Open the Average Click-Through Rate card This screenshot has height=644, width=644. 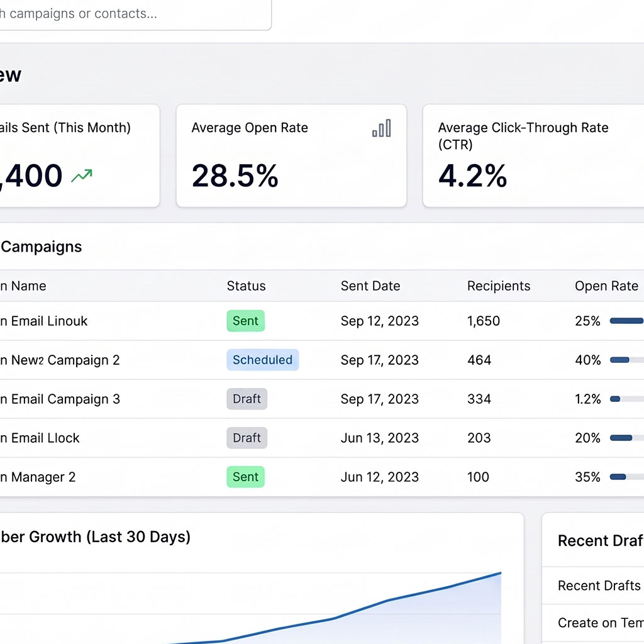533,156
